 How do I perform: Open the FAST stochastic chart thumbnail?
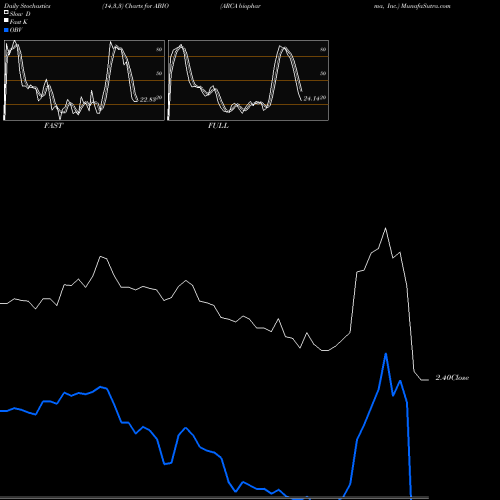click(x=84, y=80)
